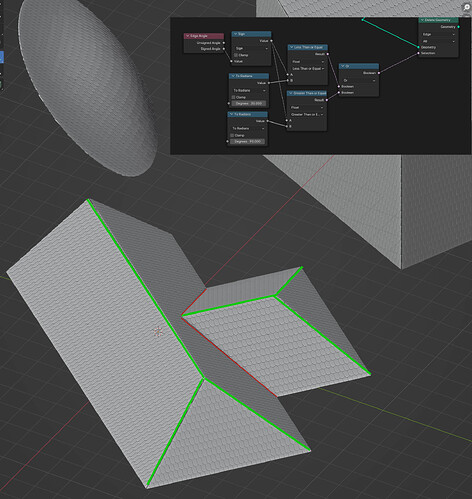Select the Edge Angle node by its title
Viewport: 472px width, 499px height.
click(199, 36)
